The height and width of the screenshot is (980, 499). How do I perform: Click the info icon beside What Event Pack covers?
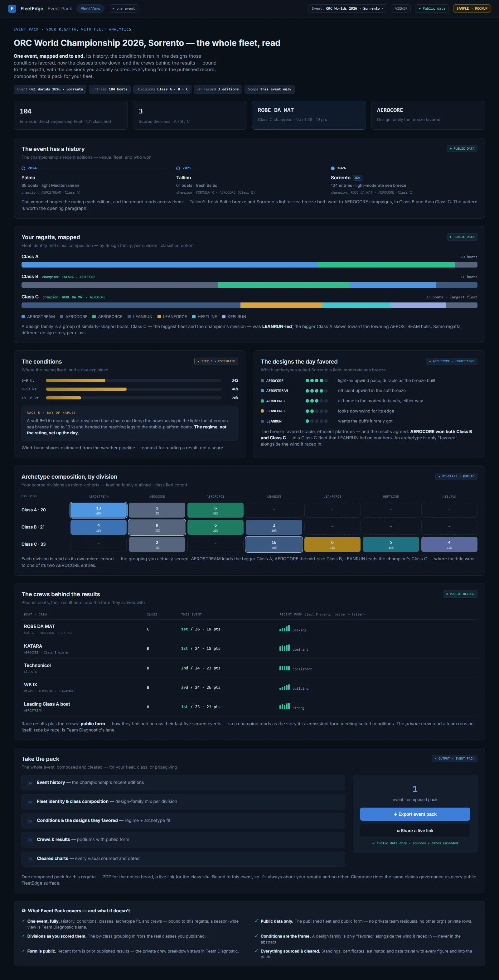(x=24, y=911)
